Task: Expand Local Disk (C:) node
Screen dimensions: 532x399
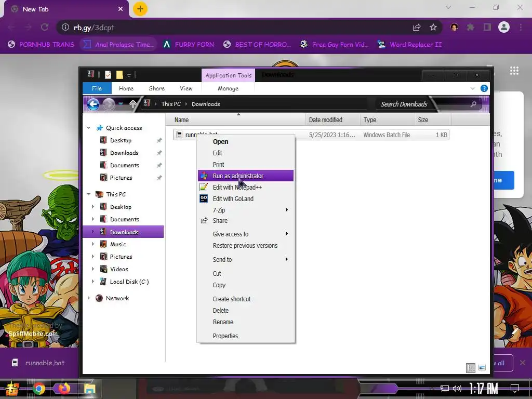Action: (x=93, y=281)
